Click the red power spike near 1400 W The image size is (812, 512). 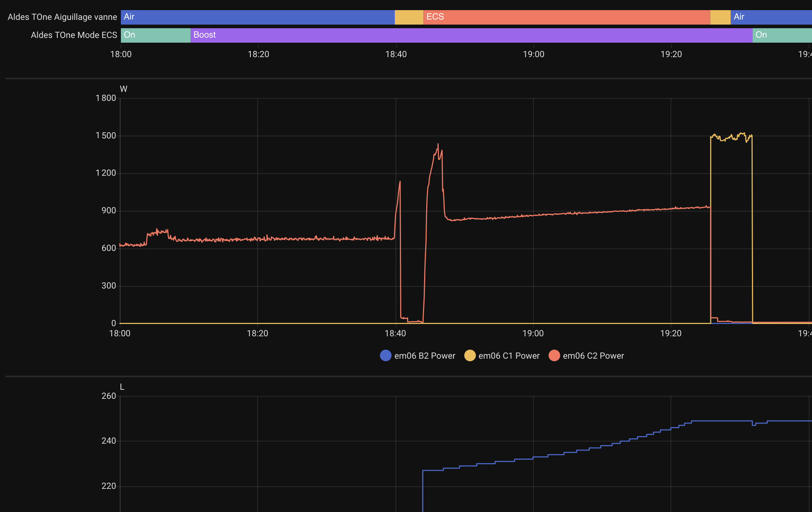coord(438,145)
